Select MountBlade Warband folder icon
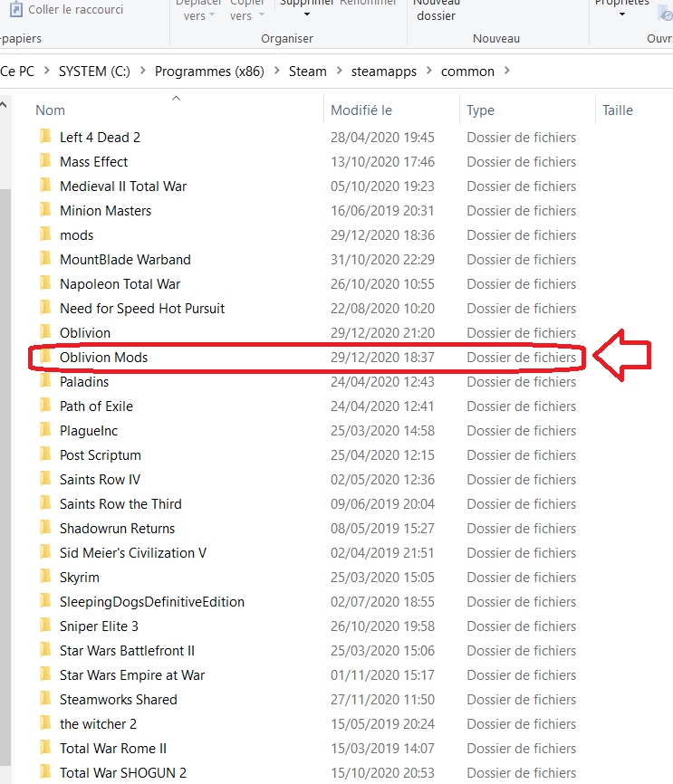 pyautogui.click(x=45, y=259)
